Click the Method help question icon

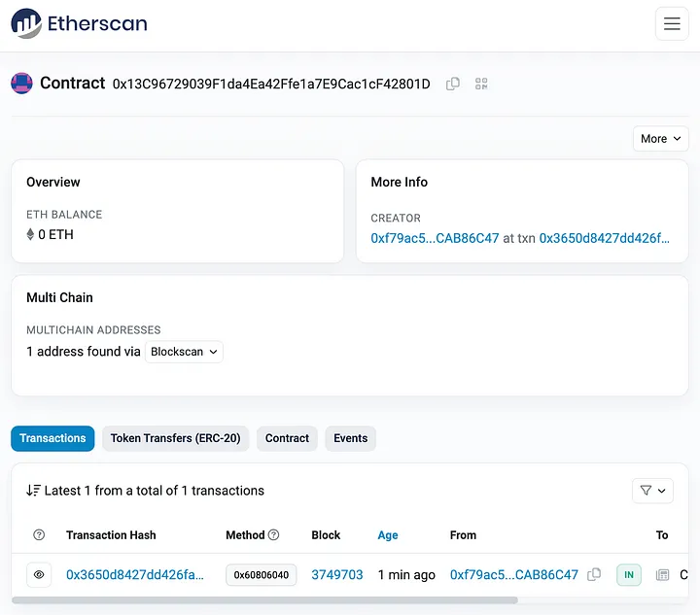273,534
